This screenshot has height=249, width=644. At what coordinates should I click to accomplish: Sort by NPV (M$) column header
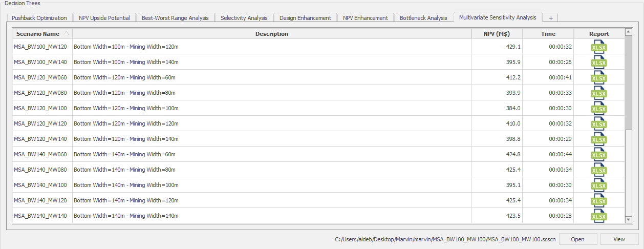[x=496, y=34]
